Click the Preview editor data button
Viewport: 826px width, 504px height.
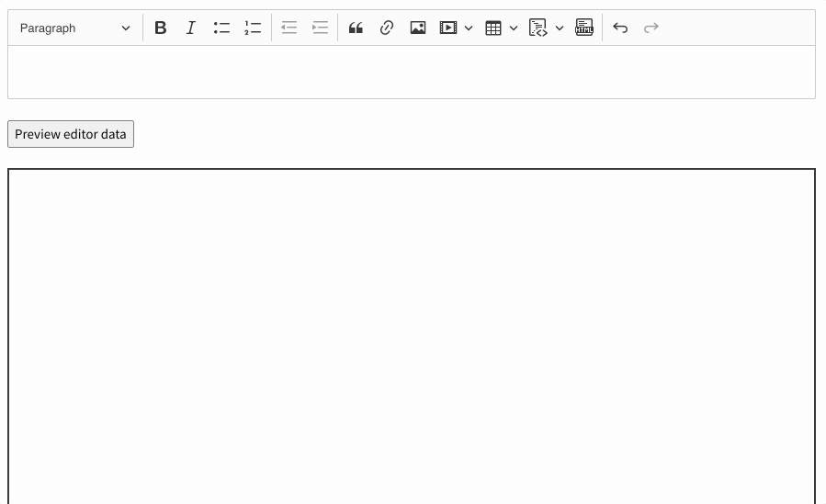(x=71, y=134)
